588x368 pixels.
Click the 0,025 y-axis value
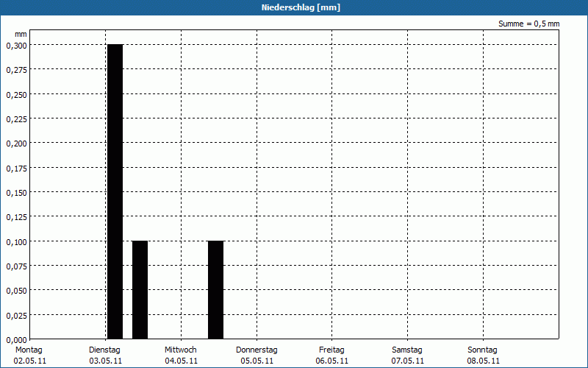pos(16,316)
